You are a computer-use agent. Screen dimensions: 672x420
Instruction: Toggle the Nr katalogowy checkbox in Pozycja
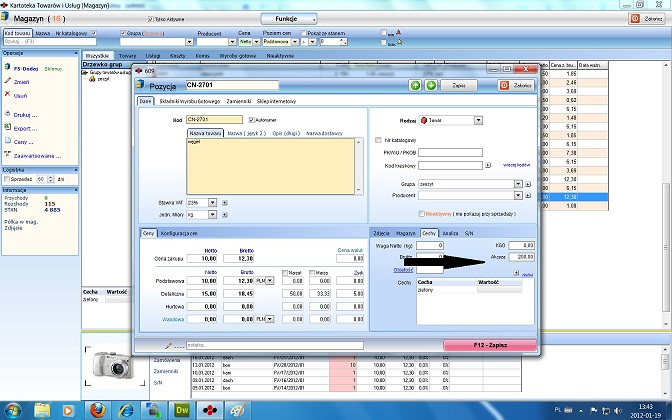click(378, 140)
